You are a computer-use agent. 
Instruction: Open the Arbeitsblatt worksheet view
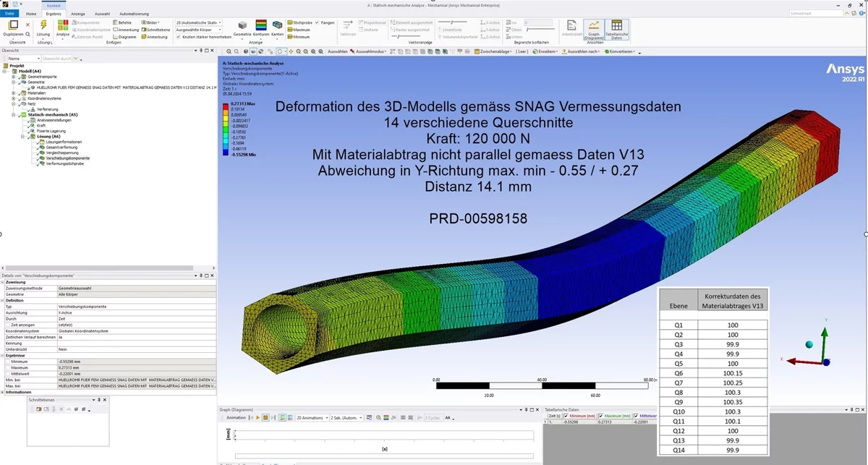[571, 30]
